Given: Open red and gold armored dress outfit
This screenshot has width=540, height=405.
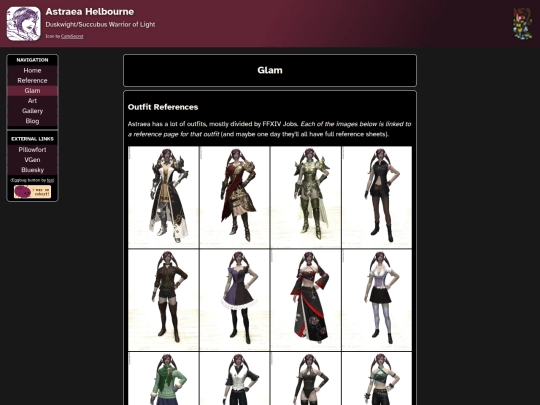Looking at the screenshot, I should (x=235, y=197).
